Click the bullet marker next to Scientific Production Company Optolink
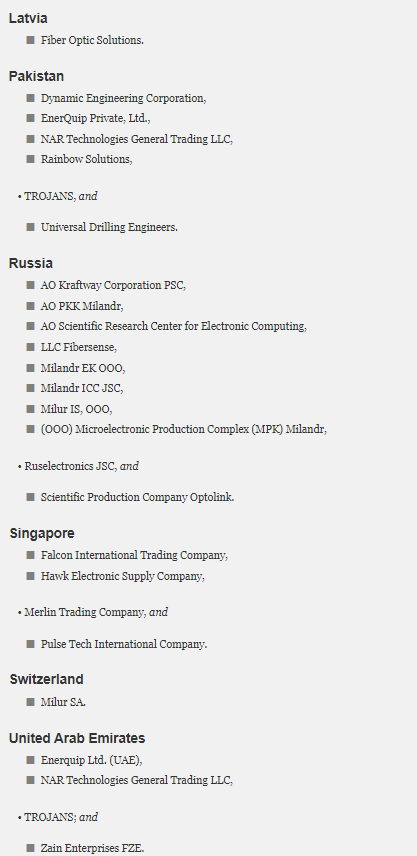Image resolution: width=417 pixels, height=856 pixels. point(30,497)
